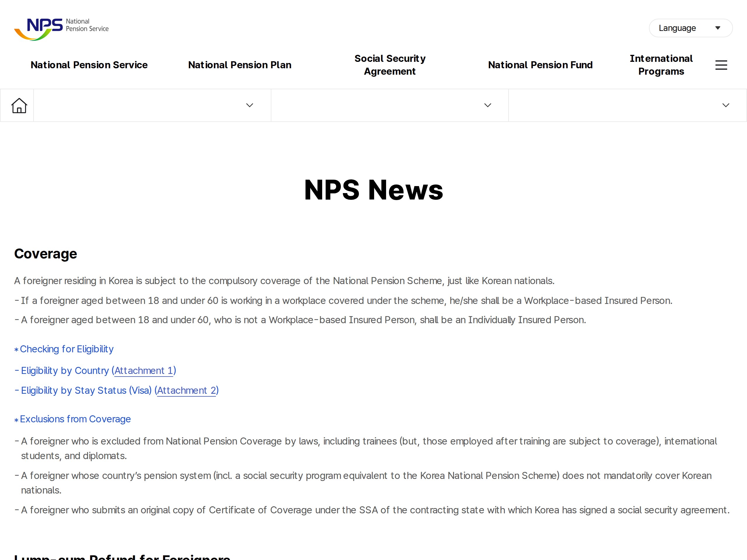Go to the home breadcrumb icon
747x560 pixels.
[x=19, y=105]
